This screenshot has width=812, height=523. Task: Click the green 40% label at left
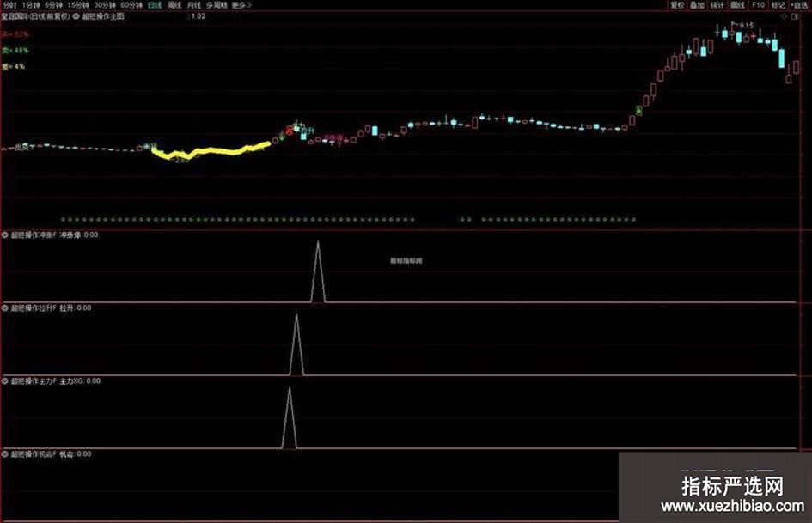15,51
